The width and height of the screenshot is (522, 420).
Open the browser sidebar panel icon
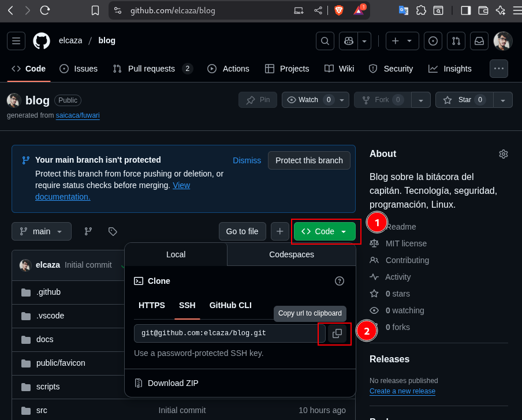pos(466,10)
